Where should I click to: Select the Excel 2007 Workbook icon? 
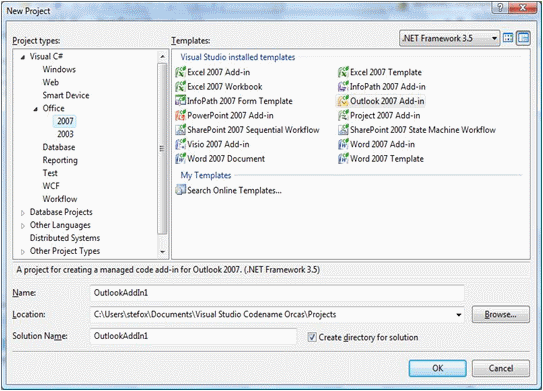(180, 87)
